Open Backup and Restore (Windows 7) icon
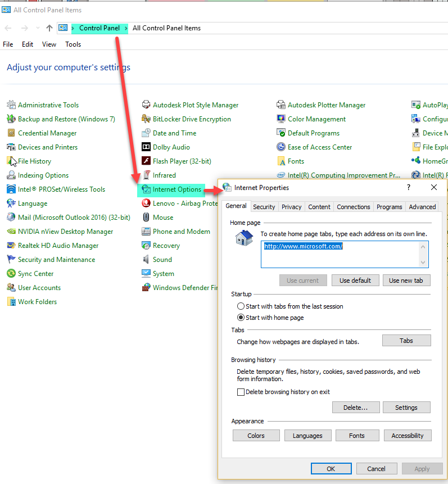 [11, 119]
